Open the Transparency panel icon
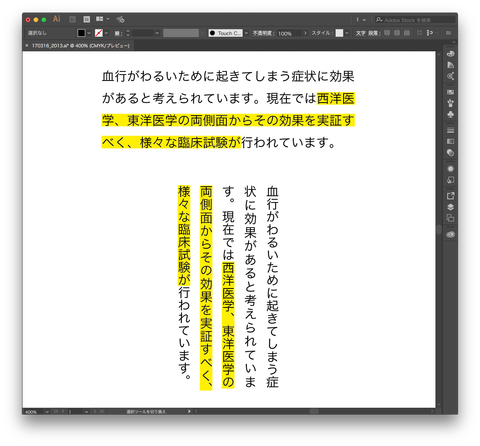The image size is (480, 446). click(x=450, y=153)
